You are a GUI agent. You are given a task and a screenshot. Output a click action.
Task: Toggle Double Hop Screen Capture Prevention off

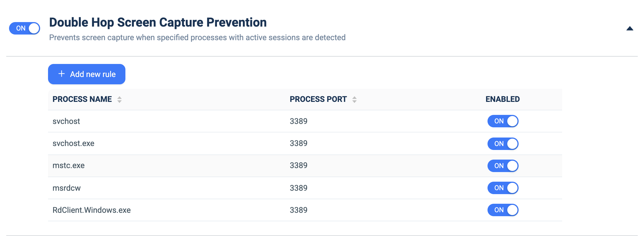[25, 28]
